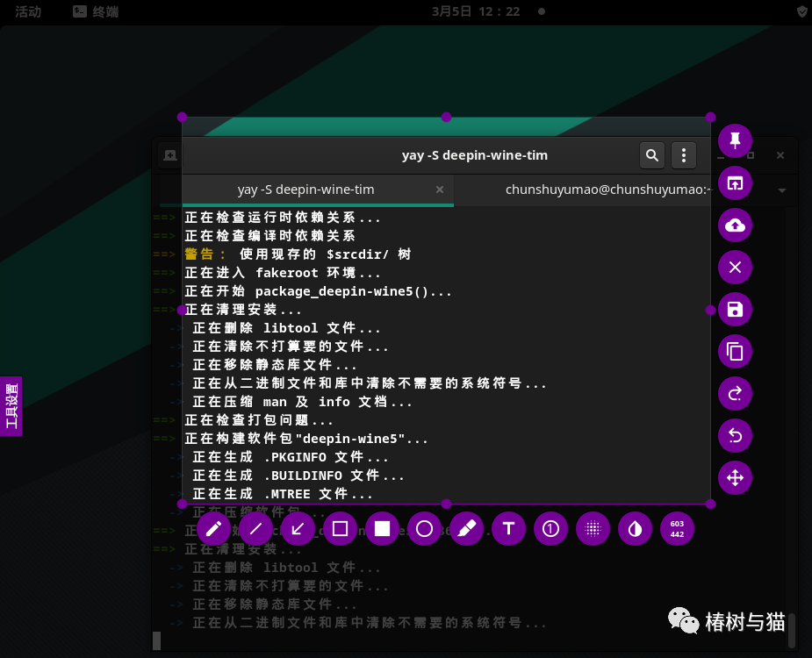Image resolution: width=812 pixels, height=658 pixels.
Task: Click the line 正在生成 .BUILDINFO 文件
Action: pos(298,476)
